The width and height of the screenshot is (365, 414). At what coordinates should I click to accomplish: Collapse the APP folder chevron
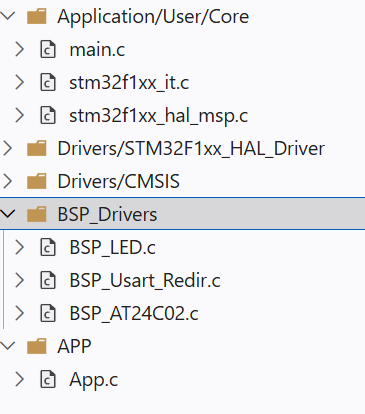(x=7, y=346)
